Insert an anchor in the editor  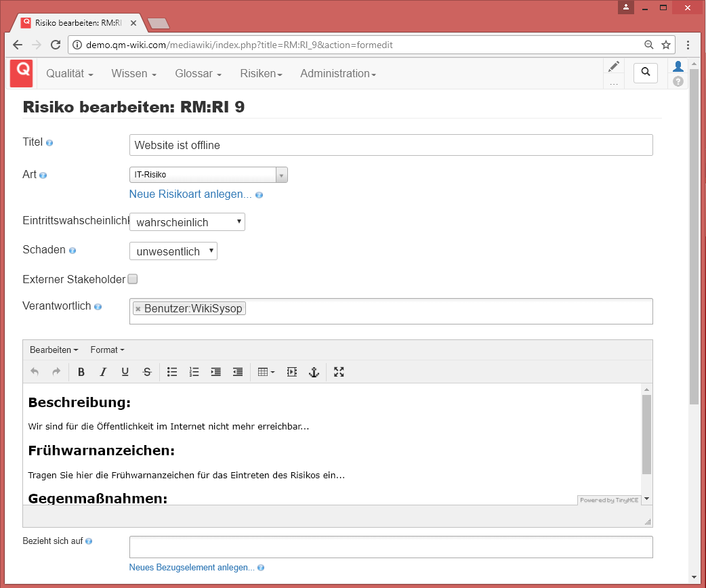314,372
